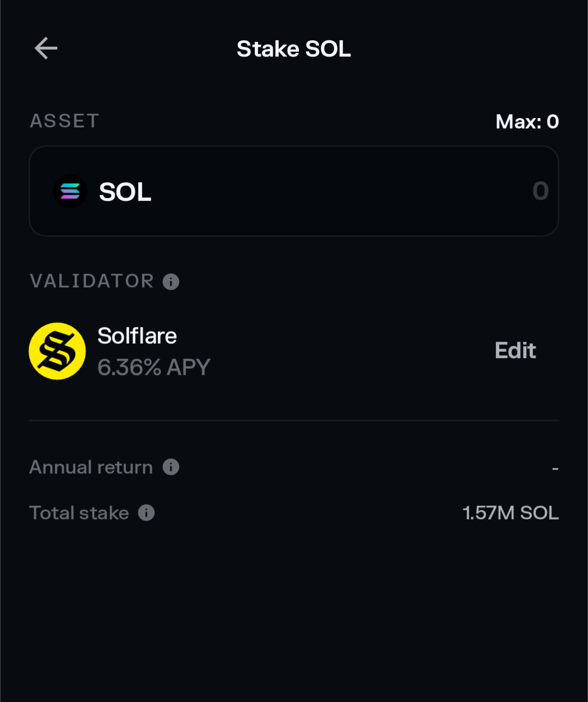Click the Solflare validator logo

(x=57, y=350)
